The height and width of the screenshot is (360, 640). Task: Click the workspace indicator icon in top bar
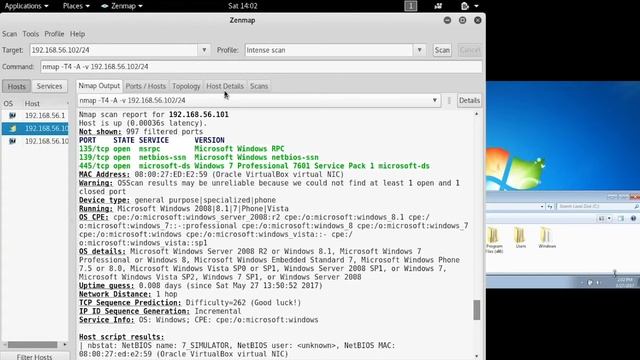coord(411,6)
